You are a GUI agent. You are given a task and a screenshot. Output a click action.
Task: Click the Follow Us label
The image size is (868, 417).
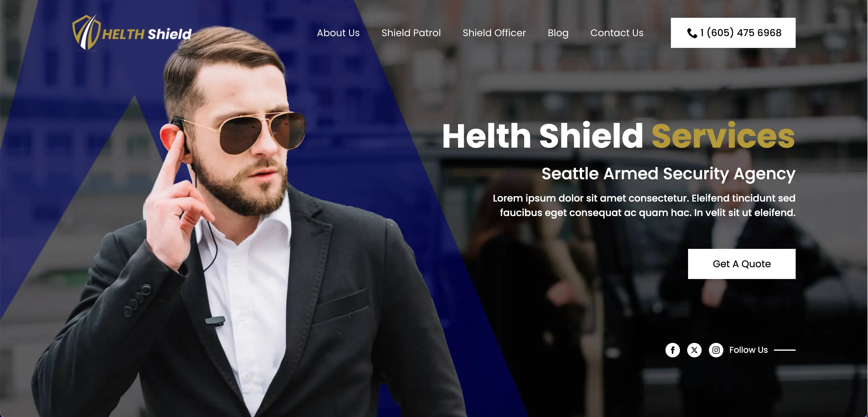(748, 350)
